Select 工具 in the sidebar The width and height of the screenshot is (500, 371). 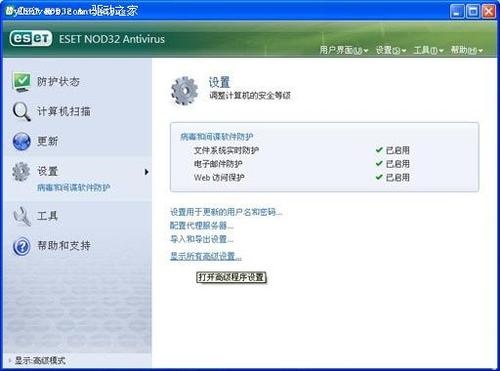click(47, 216)
